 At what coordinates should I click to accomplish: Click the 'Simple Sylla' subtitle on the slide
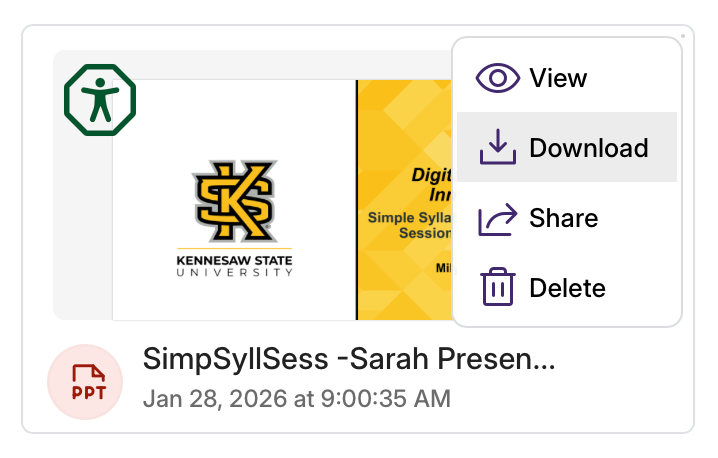tap(410, 217)
